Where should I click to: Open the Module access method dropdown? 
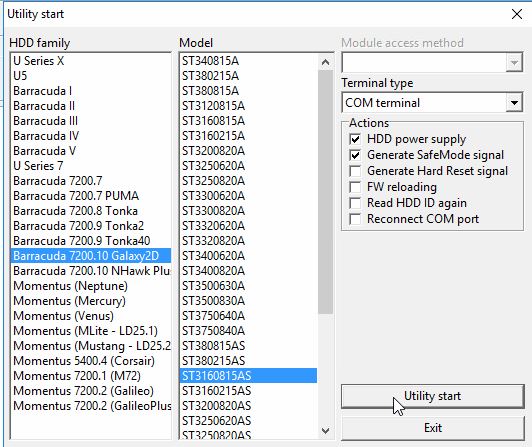[514, 63]
